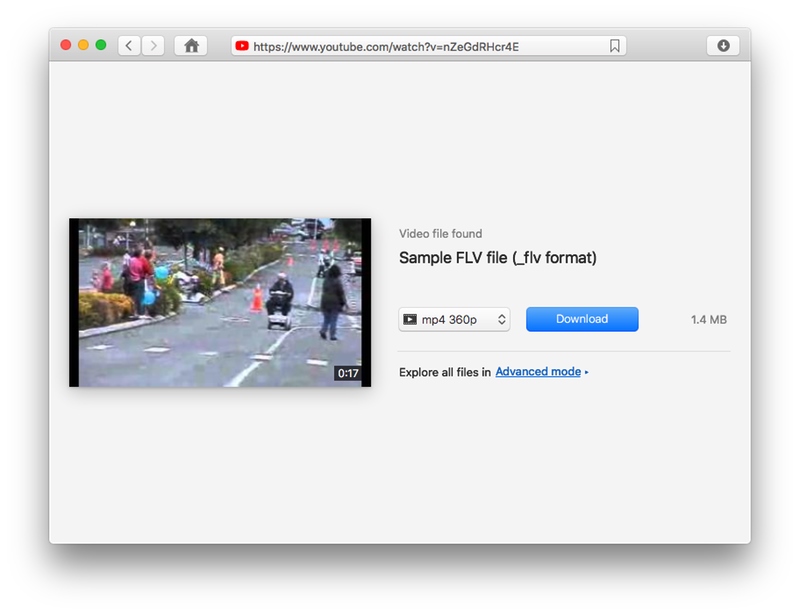
Task: Minimize the window with the yellow button
Action: pyautogui.click(x=83, y=45)
